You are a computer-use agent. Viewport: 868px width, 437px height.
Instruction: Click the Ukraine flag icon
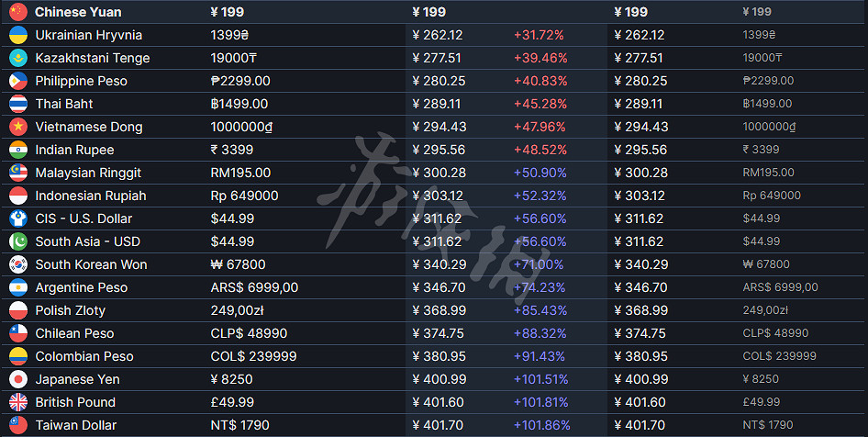(x=17, y=35)
